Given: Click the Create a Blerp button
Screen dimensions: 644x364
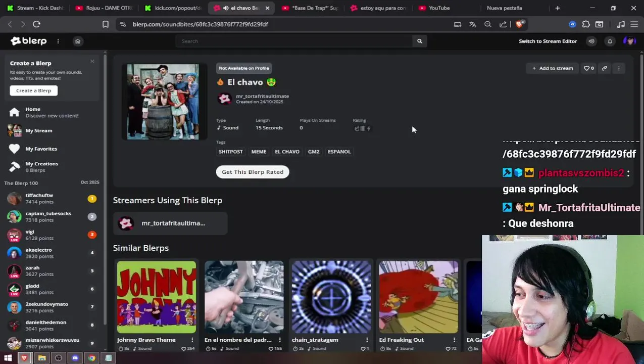Looking at the screenshot, I should (x=34, y=90).
